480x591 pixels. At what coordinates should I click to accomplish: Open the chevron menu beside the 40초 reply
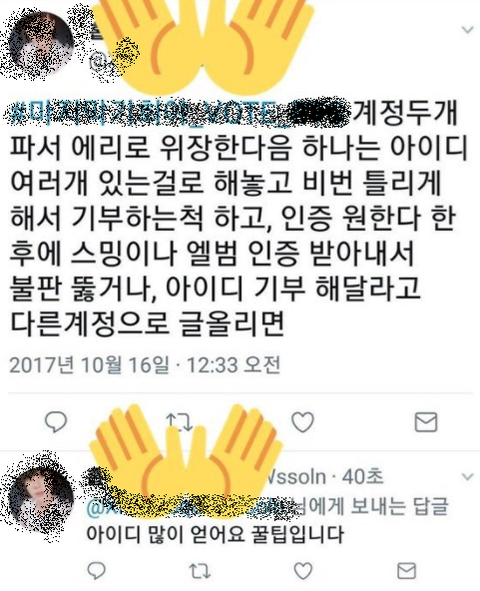click(x=467, y=477)
